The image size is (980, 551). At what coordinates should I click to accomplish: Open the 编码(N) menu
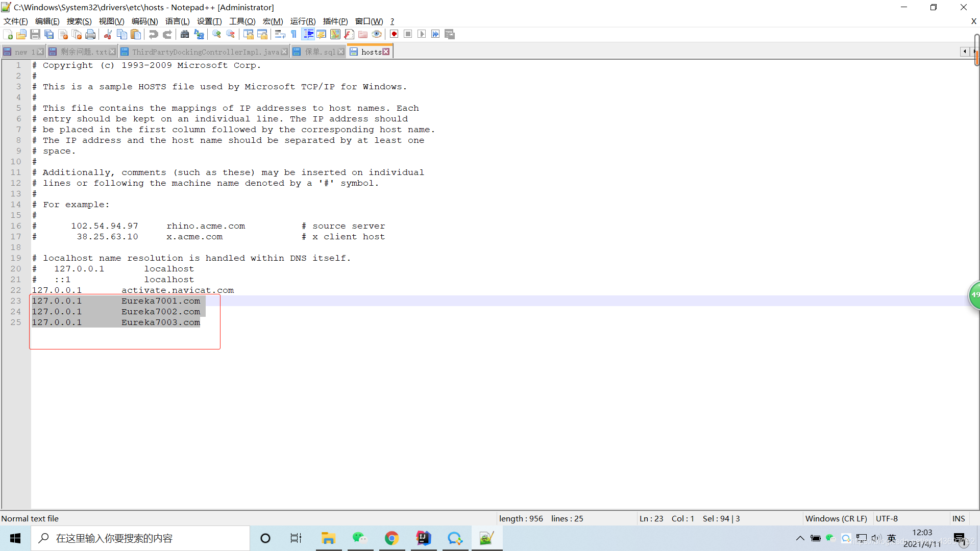(x=144, y=21)
